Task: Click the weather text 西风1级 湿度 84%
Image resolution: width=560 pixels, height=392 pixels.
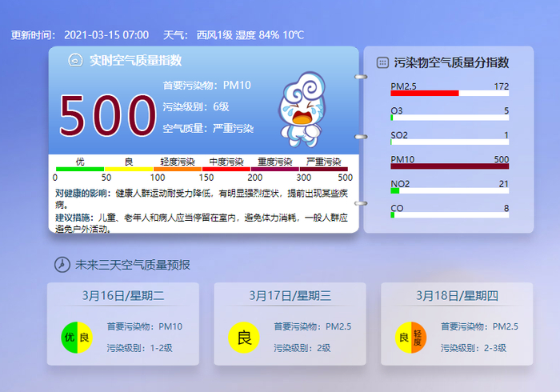Action: click(238, 35)
